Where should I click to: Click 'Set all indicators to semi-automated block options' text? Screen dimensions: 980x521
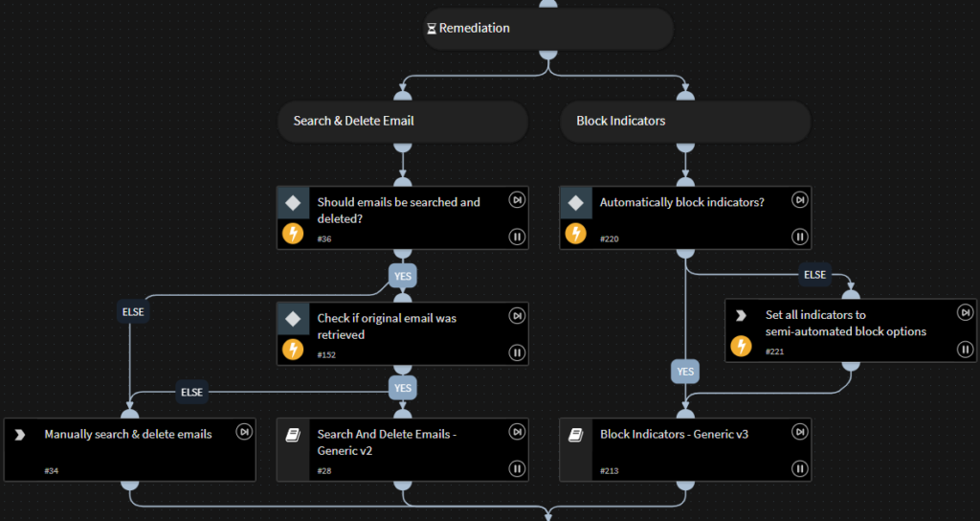pyautogui.click(x=846, y=324)
